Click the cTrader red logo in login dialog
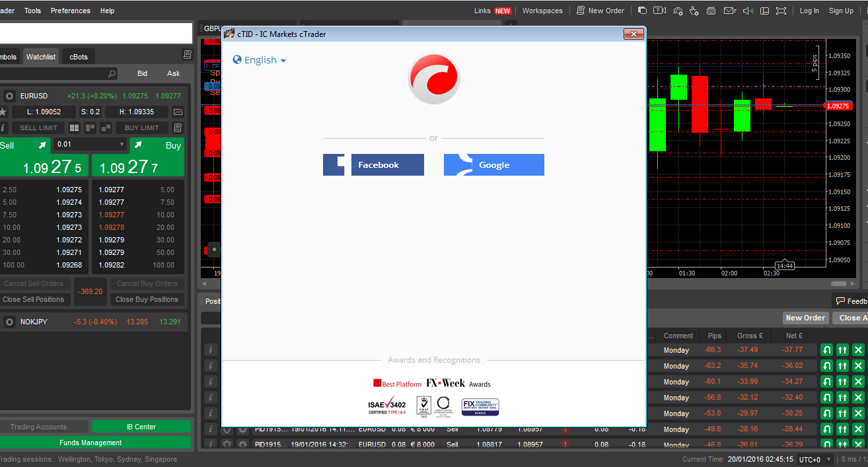This screenshot has height=467, width=868. [433, 79]
